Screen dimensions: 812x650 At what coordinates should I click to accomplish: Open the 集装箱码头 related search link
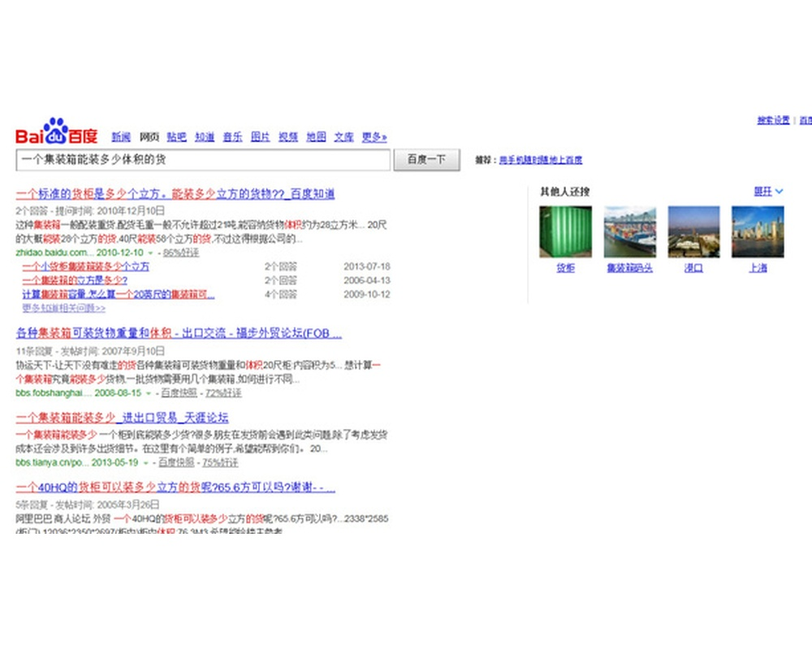click(x=630, y=268)
